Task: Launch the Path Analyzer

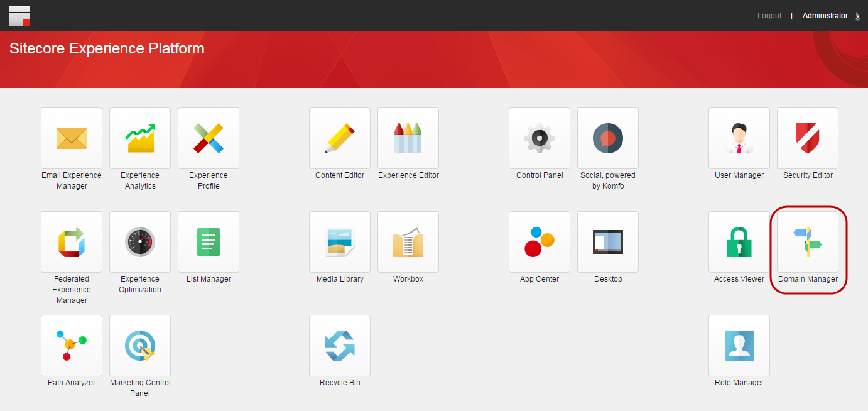Action: pyautogui.click(x=71, y=345)
